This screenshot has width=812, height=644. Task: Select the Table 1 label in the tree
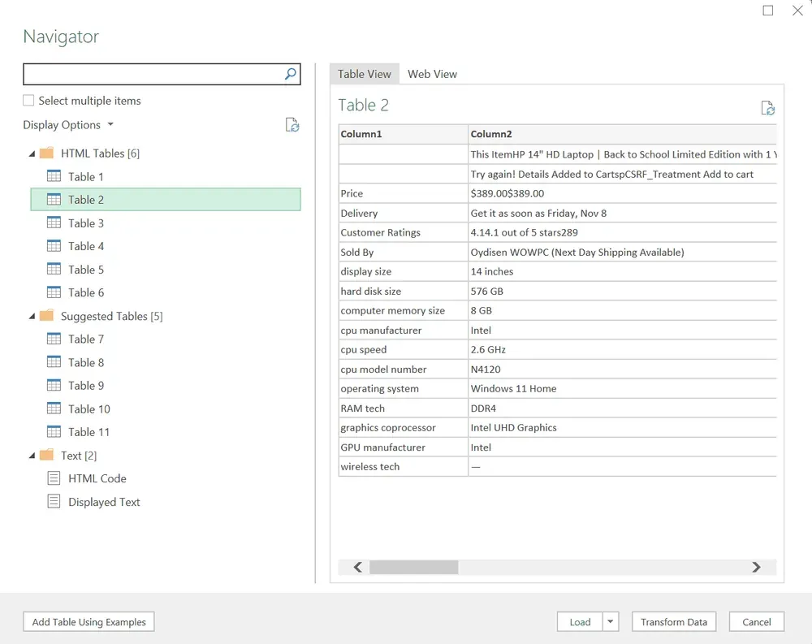pos(86,177)
